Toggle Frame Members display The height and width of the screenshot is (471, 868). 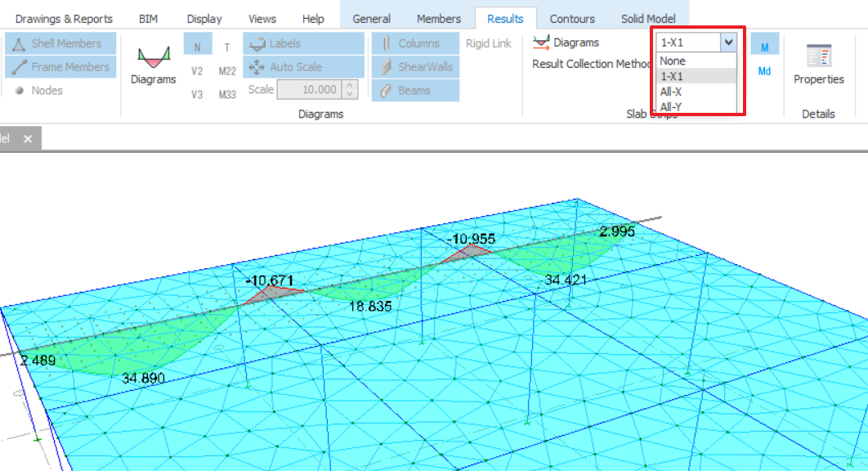60,67
